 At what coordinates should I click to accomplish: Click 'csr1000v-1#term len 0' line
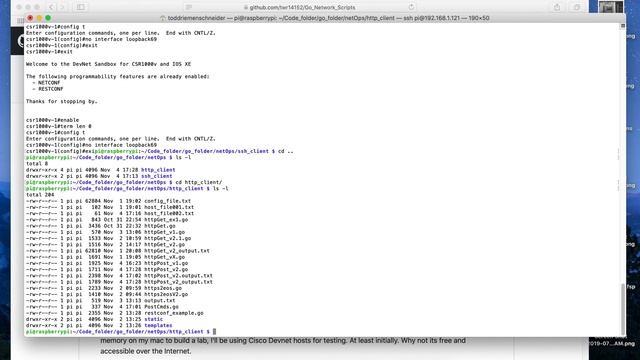click(58, 126)
